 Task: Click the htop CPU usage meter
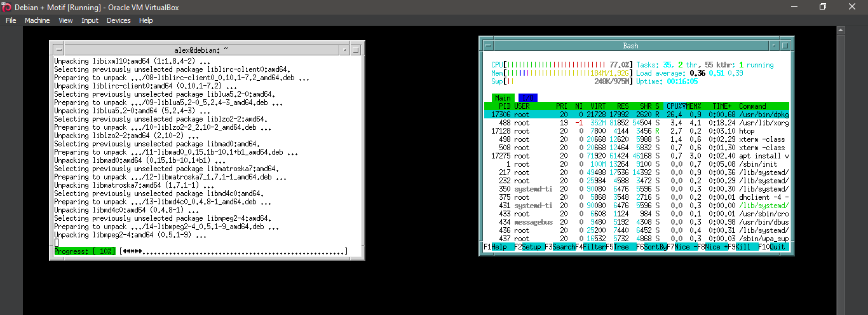[x=562, y=65]
